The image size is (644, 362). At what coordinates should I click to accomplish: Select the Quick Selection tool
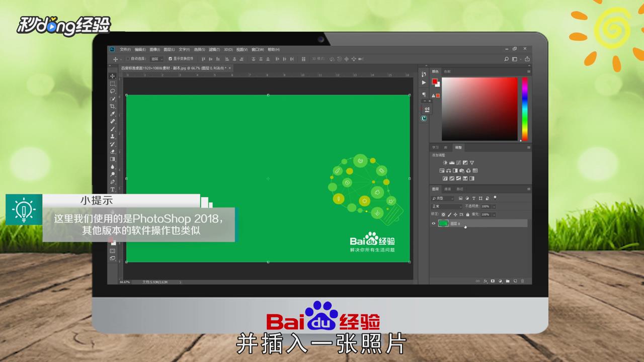(x=113, y=99)
